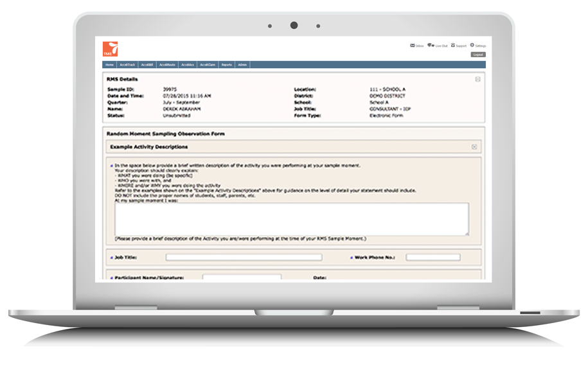Open the AcceliBill menu
This screenshot has height=379, width=588.
(147, 65)
